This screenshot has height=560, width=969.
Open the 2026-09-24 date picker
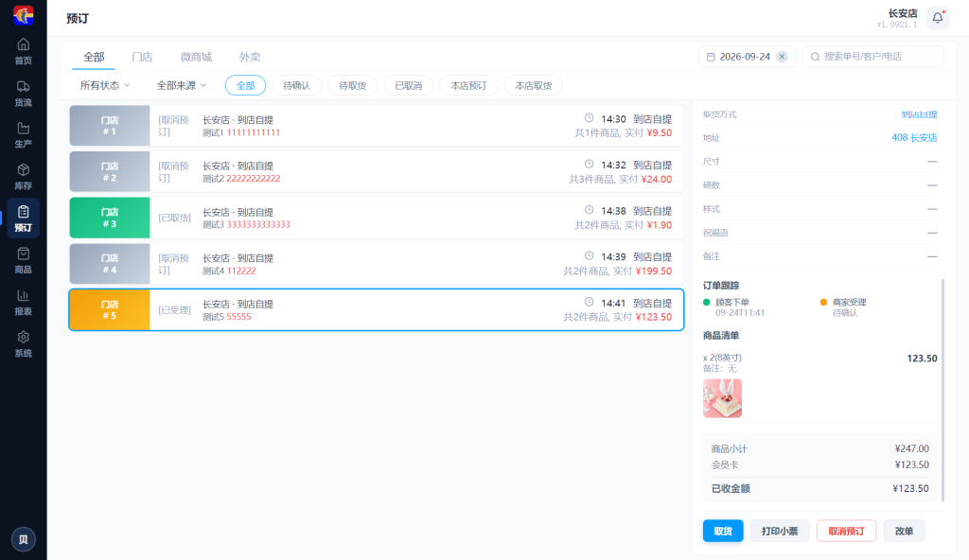747,57
